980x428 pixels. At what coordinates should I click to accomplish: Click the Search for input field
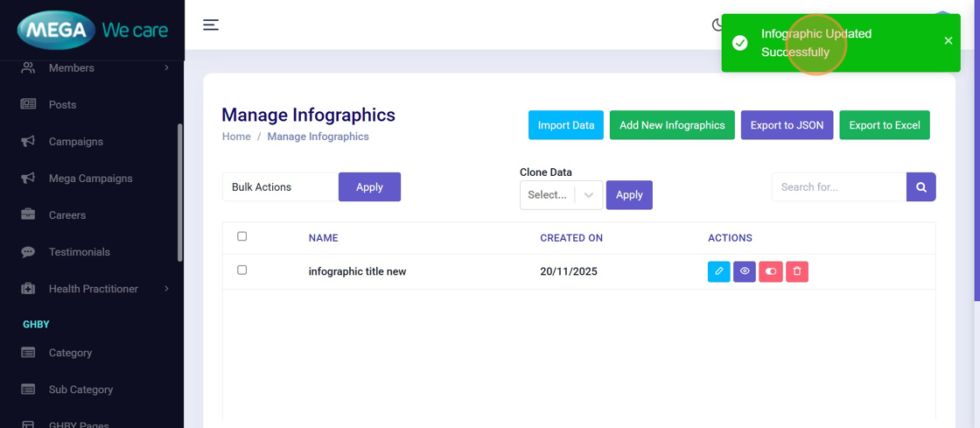[x=838, y=187]
